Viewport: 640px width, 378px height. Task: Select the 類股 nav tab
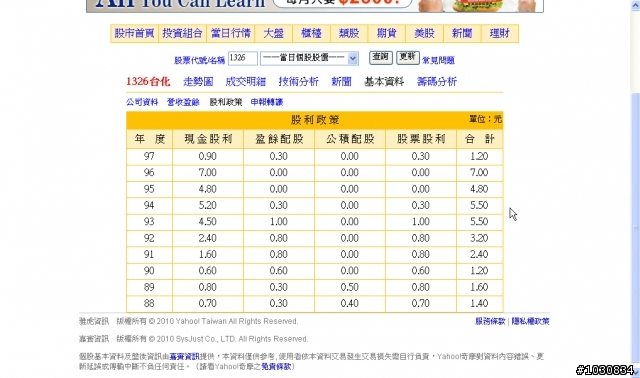349,33
